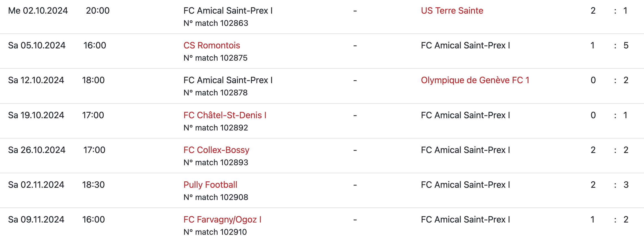Click the Me 02.10.2024 date cell
Screen dimensions: 644x242
pyautogui.click(x=38, y=11)
